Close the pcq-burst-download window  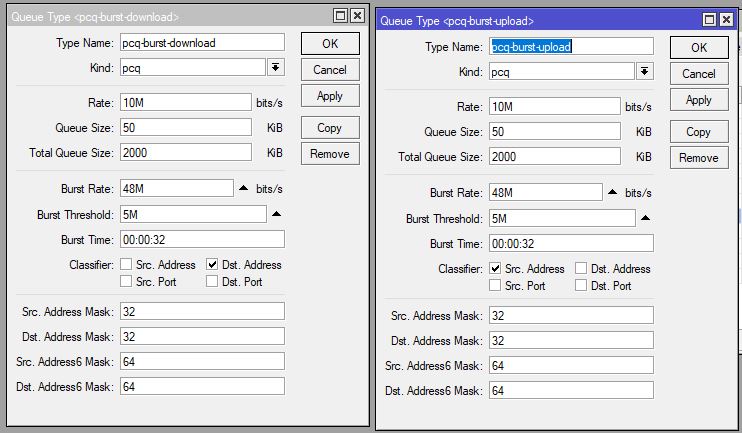tap(358, 16)
